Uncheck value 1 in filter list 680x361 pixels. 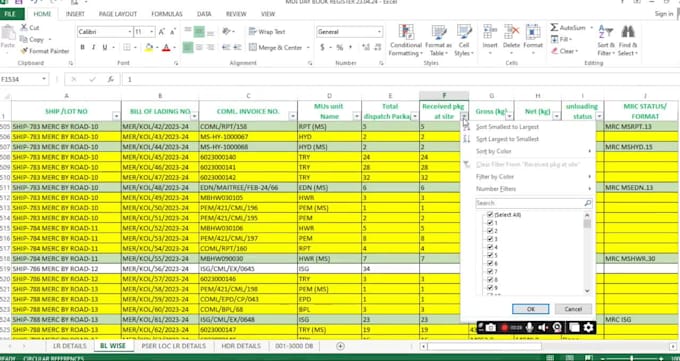pos(490,223)
